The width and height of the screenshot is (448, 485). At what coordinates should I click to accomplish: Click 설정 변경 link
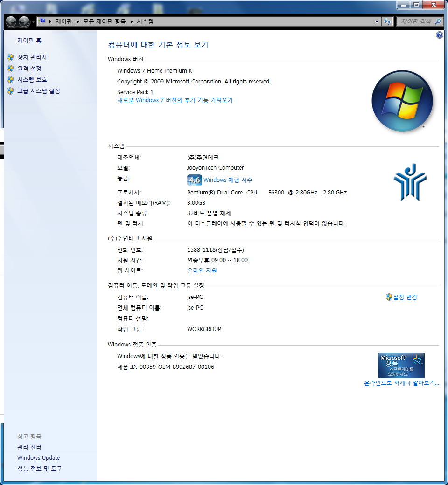click(405, 297)
